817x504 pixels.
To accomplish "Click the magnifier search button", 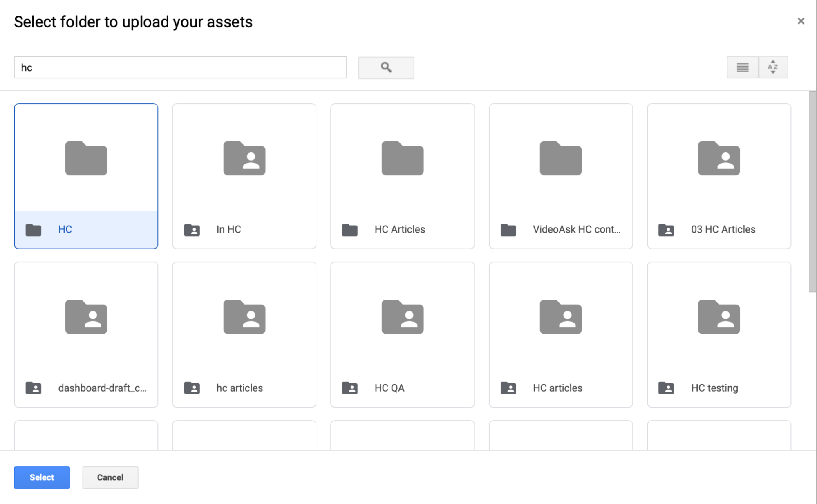I will (386, 67).
